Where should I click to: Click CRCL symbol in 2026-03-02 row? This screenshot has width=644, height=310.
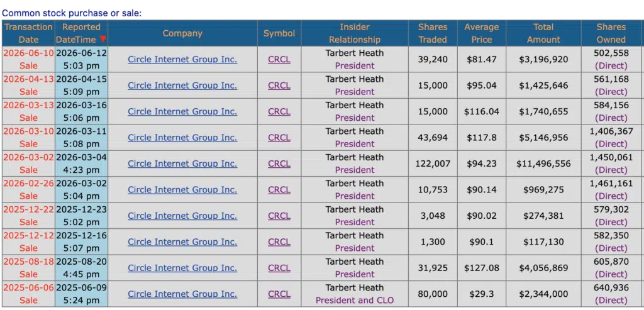pyautogui.click(x=279, y=163)
